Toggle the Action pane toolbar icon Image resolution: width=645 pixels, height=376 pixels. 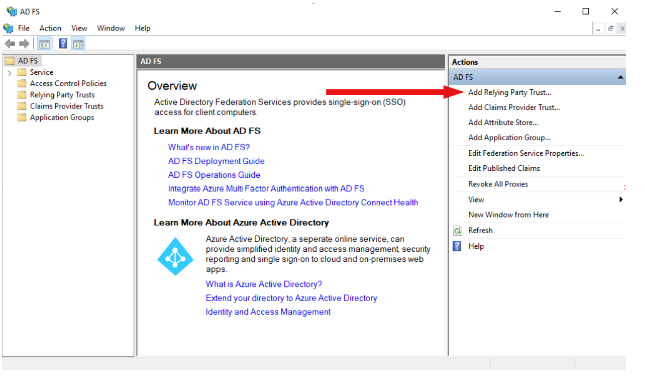pyautogui.click(x=78, y=44)
